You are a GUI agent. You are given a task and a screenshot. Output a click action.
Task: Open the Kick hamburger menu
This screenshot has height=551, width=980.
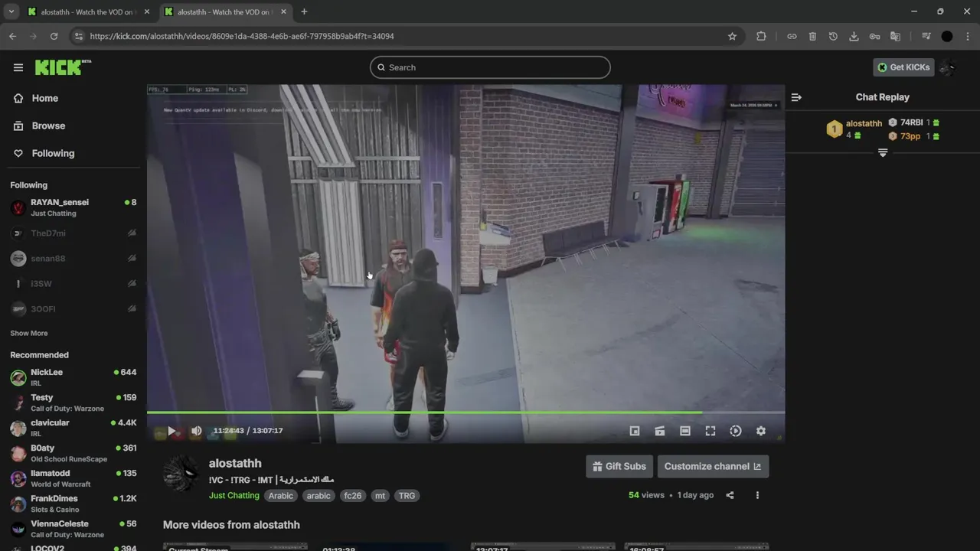(x=18, y=67)
